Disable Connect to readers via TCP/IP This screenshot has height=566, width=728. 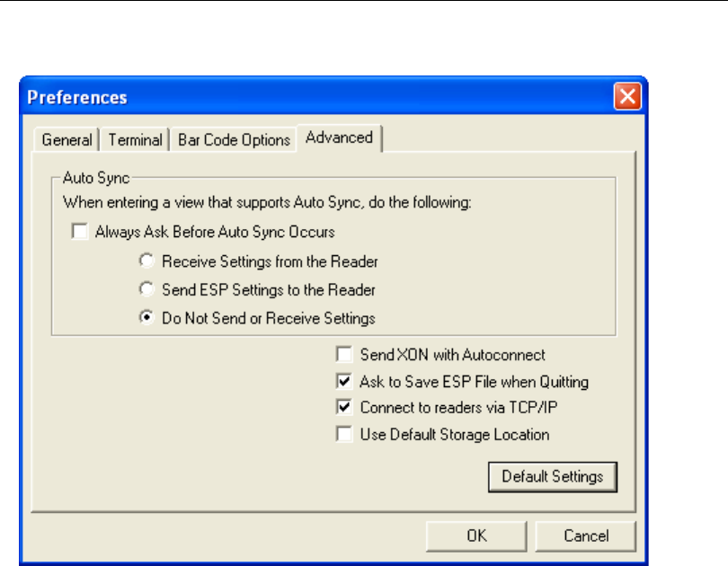343,407
